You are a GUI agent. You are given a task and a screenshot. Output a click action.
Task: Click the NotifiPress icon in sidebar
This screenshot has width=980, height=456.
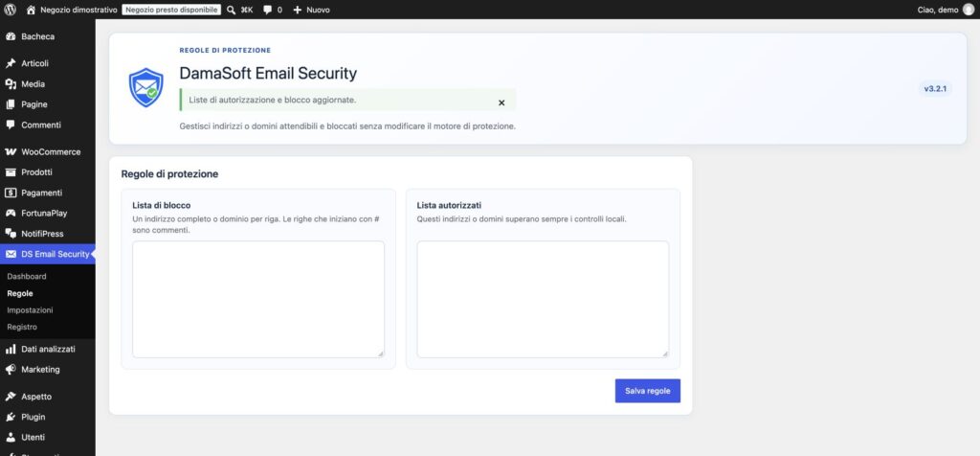pyautogui.click(x=11, y=234)
